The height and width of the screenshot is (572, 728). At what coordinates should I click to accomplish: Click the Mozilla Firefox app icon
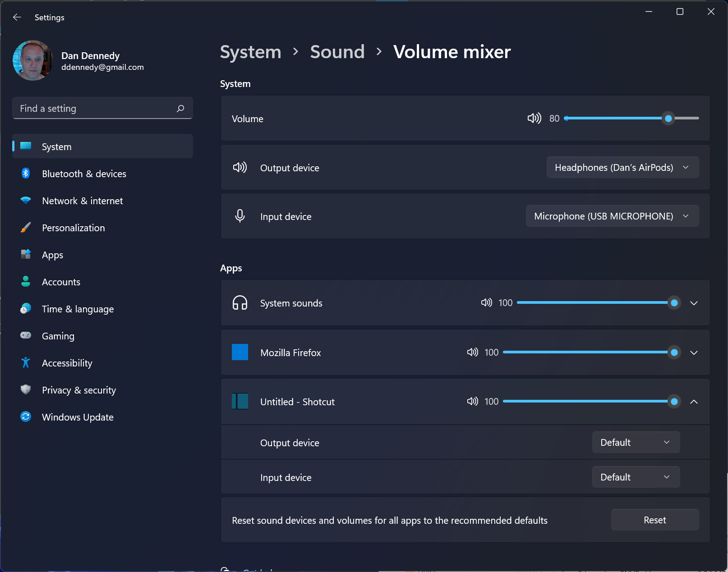click(240, 352)
